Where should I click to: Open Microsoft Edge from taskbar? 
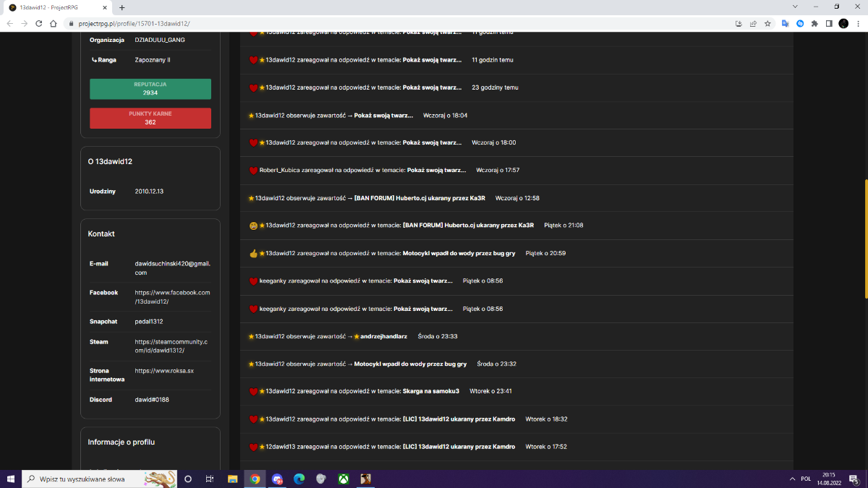coord(299,479)
